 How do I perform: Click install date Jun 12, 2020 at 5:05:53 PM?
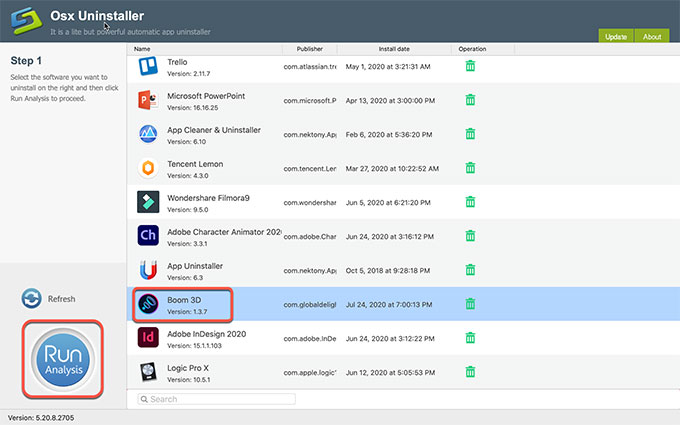390,373
